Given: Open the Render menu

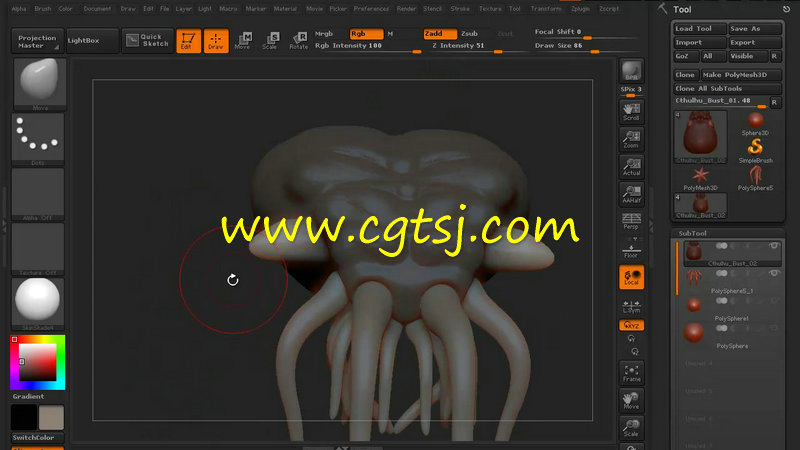Looking at the screenshot, I should [x=406, y=9].
